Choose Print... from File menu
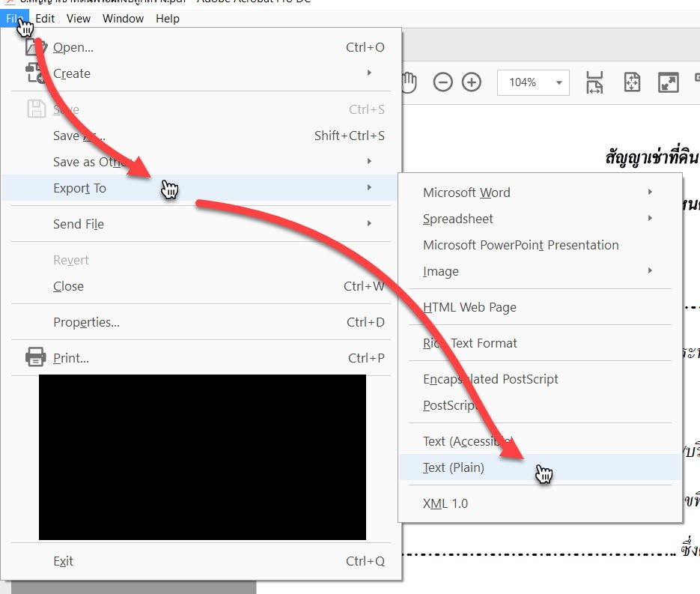This screenshot has height=594, width=700. [x=199, y=358]
